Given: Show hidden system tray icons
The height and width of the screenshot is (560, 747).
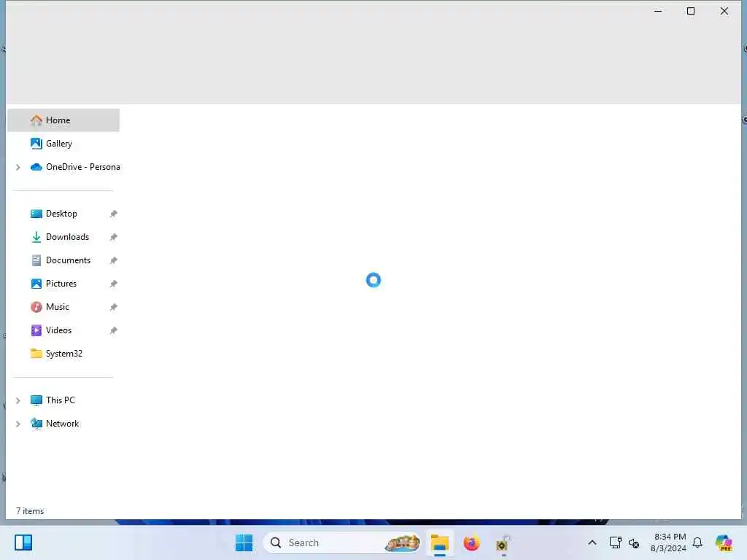Looking at the screenshot, I should pyautogui.click(x=592, y=542).
